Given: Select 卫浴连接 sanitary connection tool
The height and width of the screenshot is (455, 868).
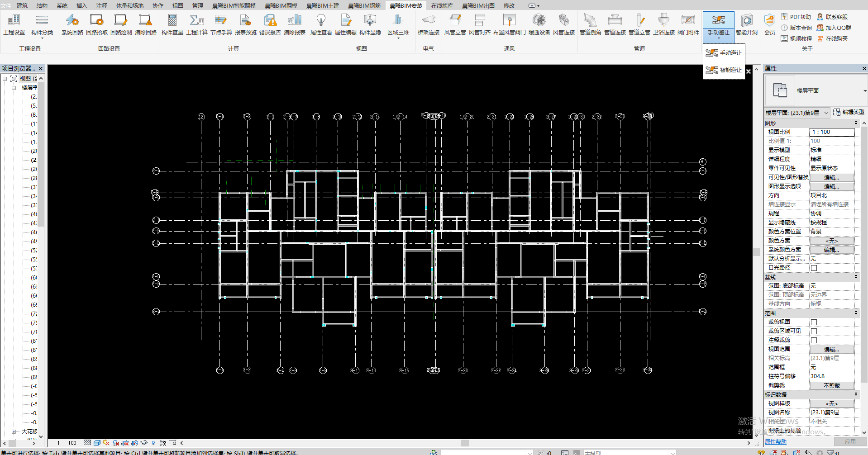Looking at the screenshot, I should tap(664, 25).
